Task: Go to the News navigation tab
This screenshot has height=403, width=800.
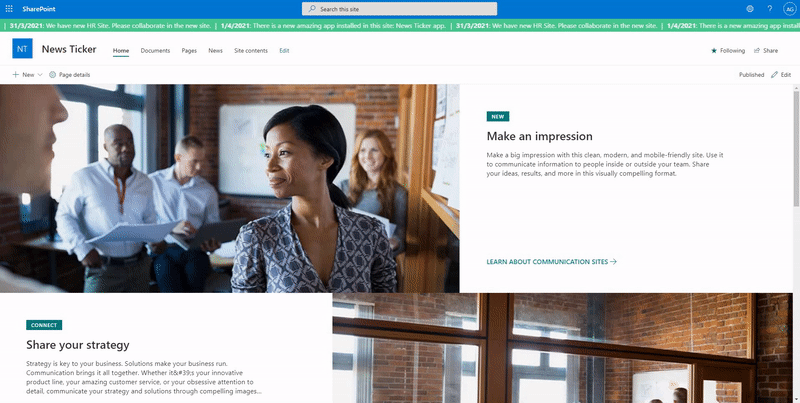Action: click(215, 50)
